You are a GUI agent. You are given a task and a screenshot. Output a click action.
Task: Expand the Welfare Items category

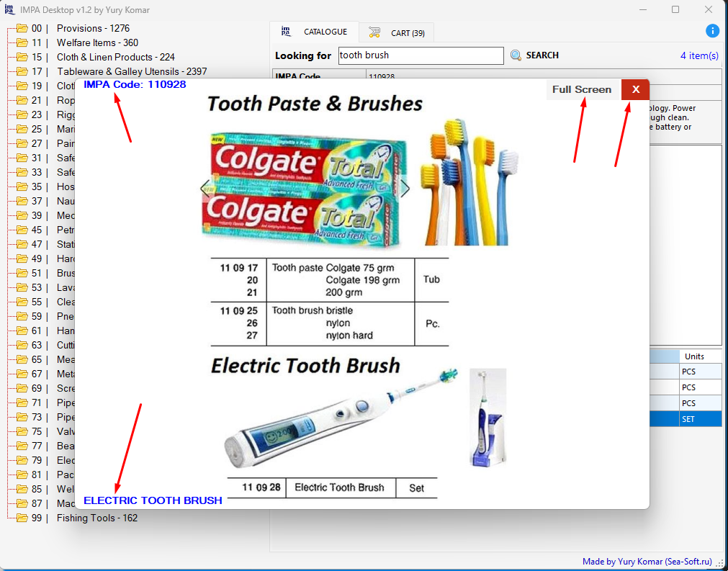coord(97,42)
